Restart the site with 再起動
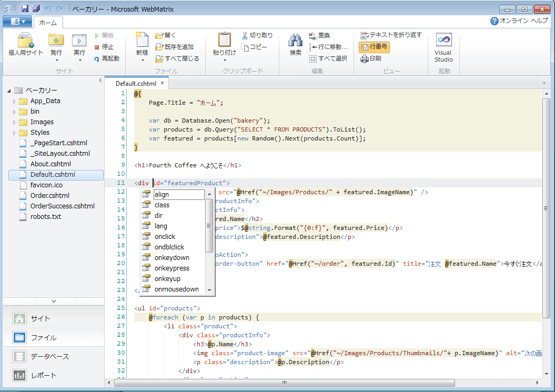 [107, 58]
